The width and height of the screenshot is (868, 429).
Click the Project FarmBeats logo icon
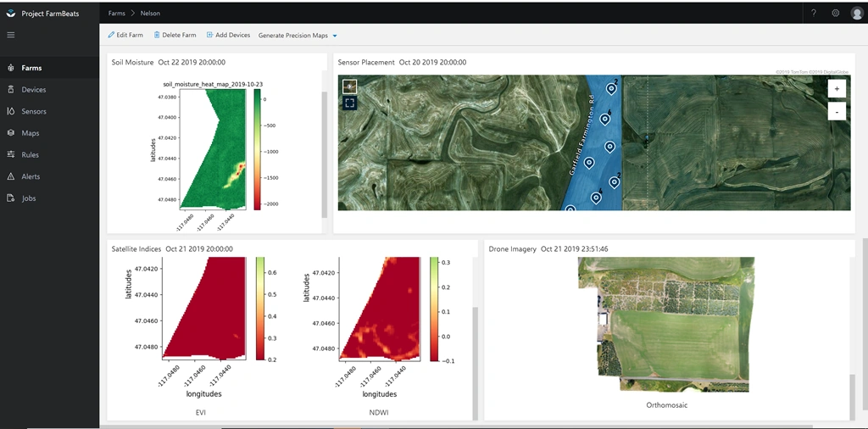[11, 14]
